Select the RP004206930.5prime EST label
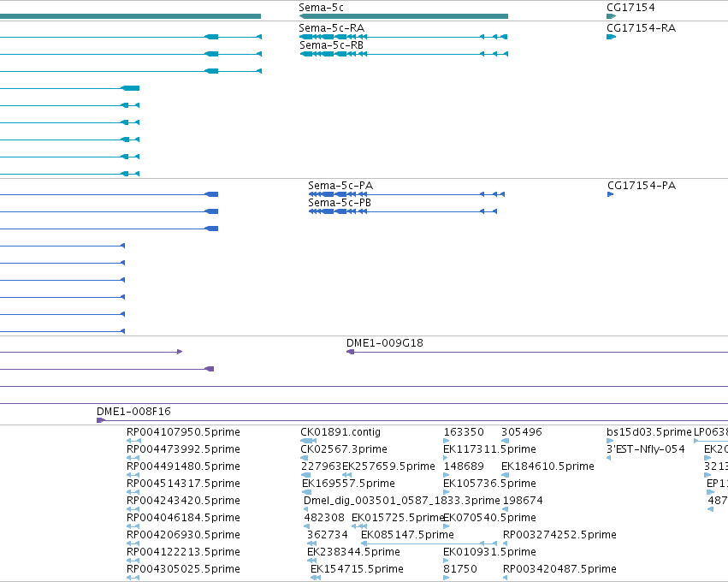Screen dimensions: 728x582 coord(183,535)
